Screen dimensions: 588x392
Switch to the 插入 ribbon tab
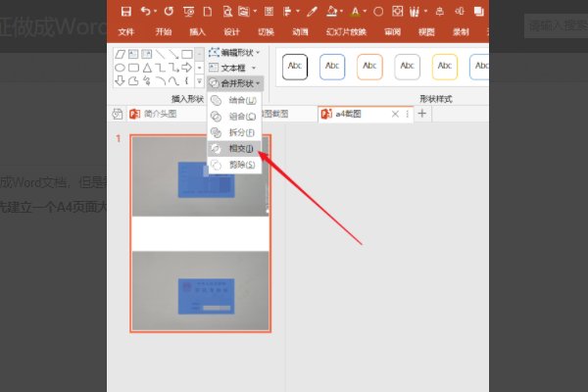198,31
